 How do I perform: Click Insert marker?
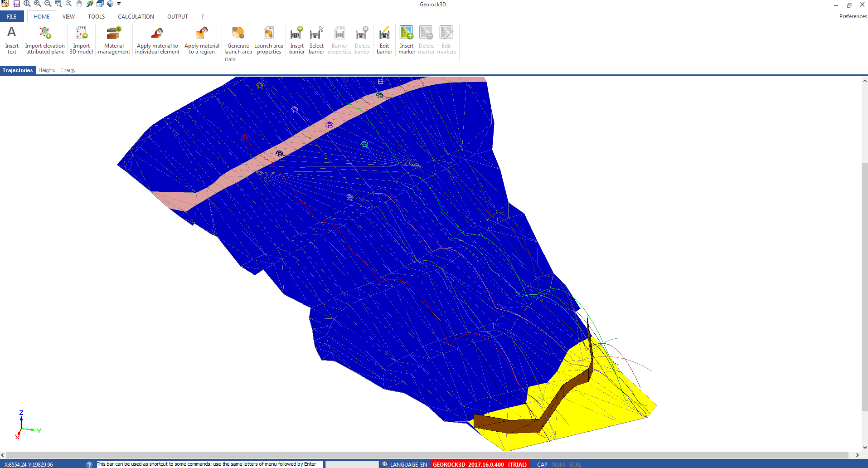click(x=407, y=40)
